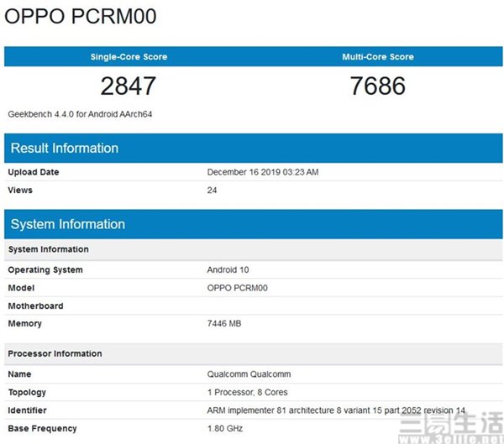Click the multi-core score value 7686
Screen dimensions: 504x444
click(x=378, y=86)
